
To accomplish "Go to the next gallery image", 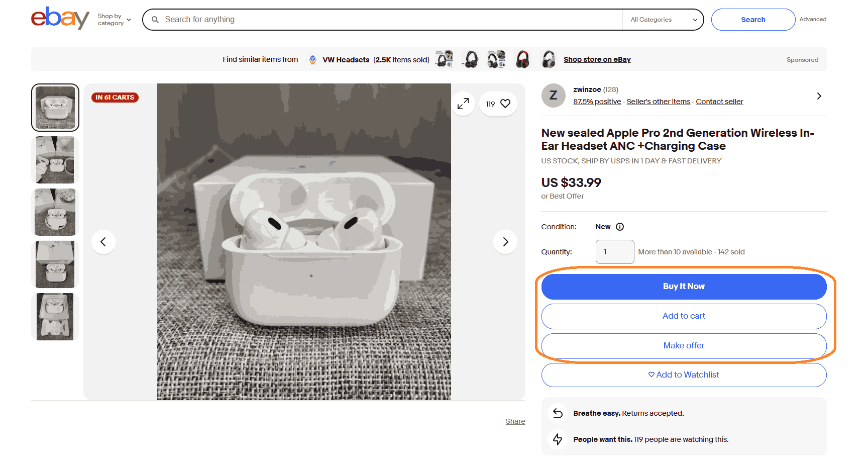I will (x=505, y=242).
